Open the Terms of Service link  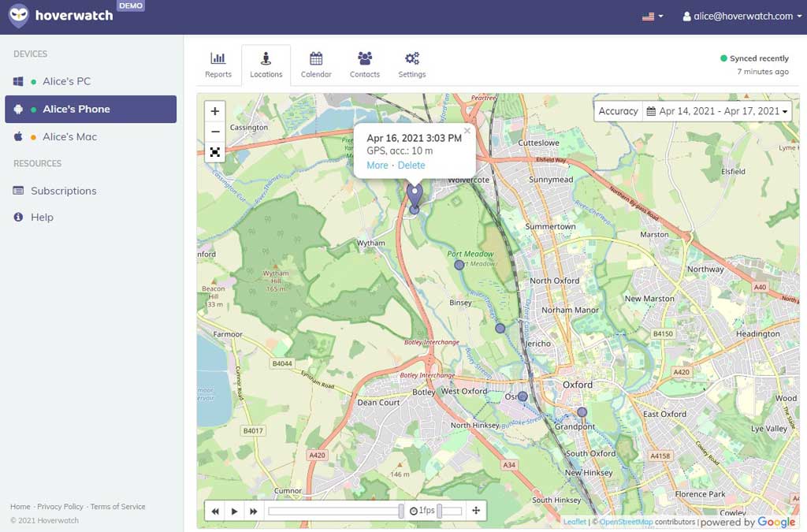coord(118,507)
